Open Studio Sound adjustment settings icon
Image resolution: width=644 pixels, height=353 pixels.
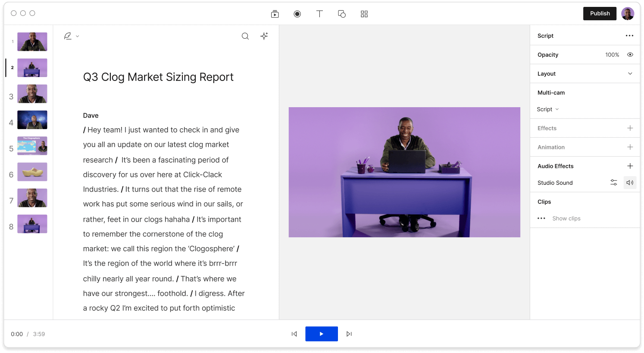pos(613,182)
